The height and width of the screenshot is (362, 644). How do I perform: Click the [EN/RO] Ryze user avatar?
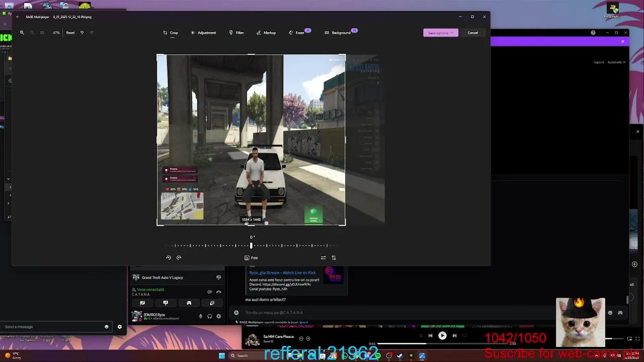point(136,316)
